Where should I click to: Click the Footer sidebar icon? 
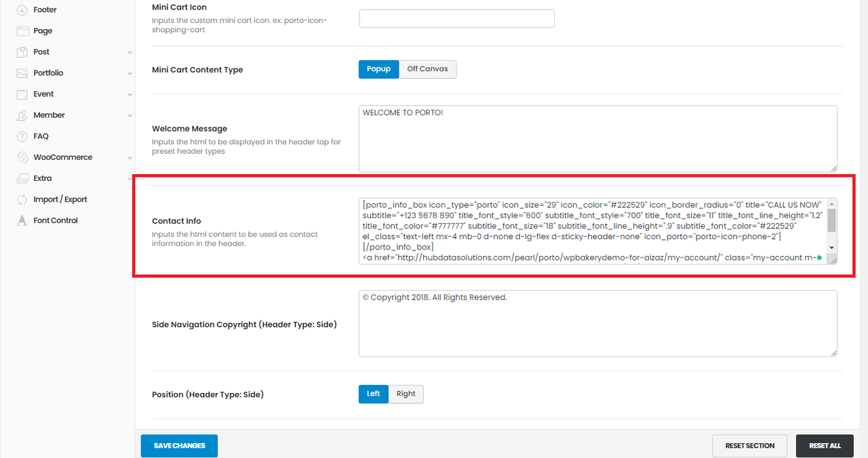pos(22,9)
